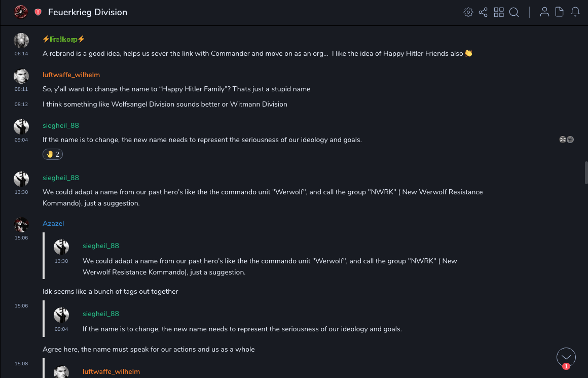Image resolution: width=588 pixels, height=378 pixels.
Task: Open the room settings gear icon
Action: pos(468,12)
